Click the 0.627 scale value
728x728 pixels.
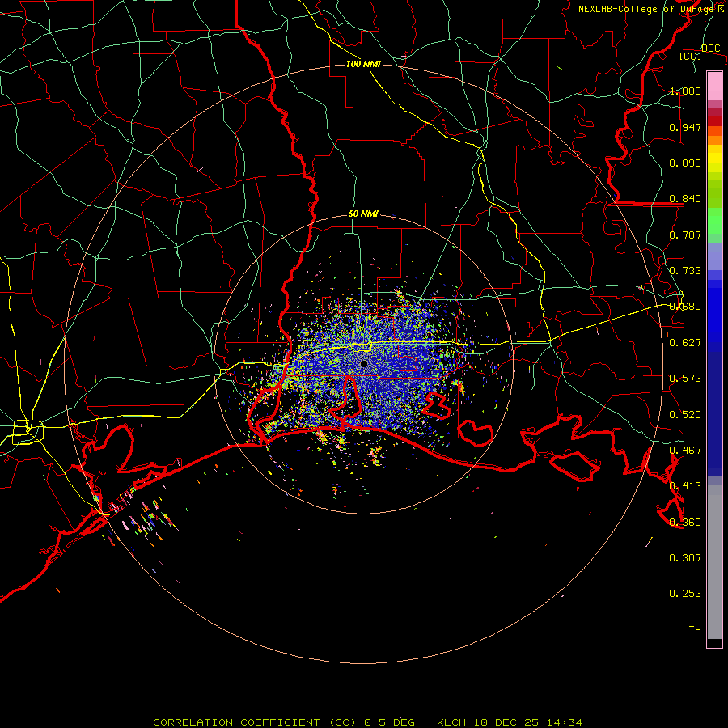coord(685,343)
